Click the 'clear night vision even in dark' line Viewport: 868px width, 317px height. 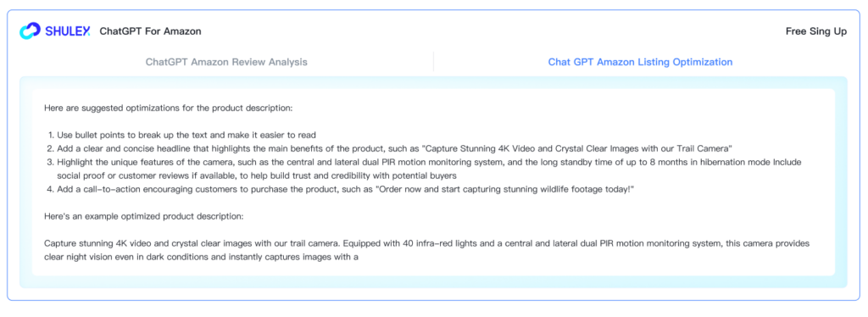(202, 258)
